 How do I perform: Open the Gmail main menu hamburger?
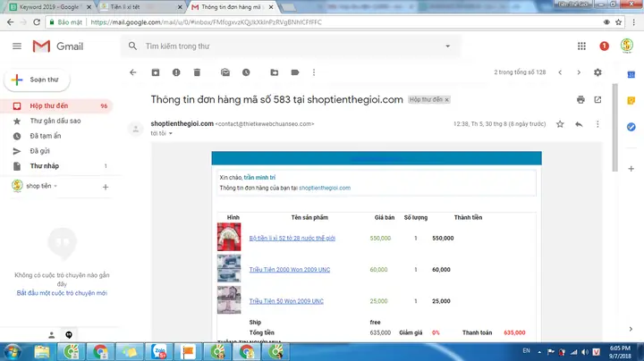point(17,46)
